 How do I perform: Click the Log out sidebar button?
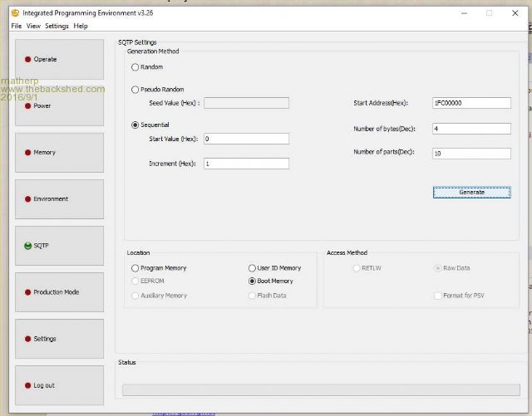point(59,385)
